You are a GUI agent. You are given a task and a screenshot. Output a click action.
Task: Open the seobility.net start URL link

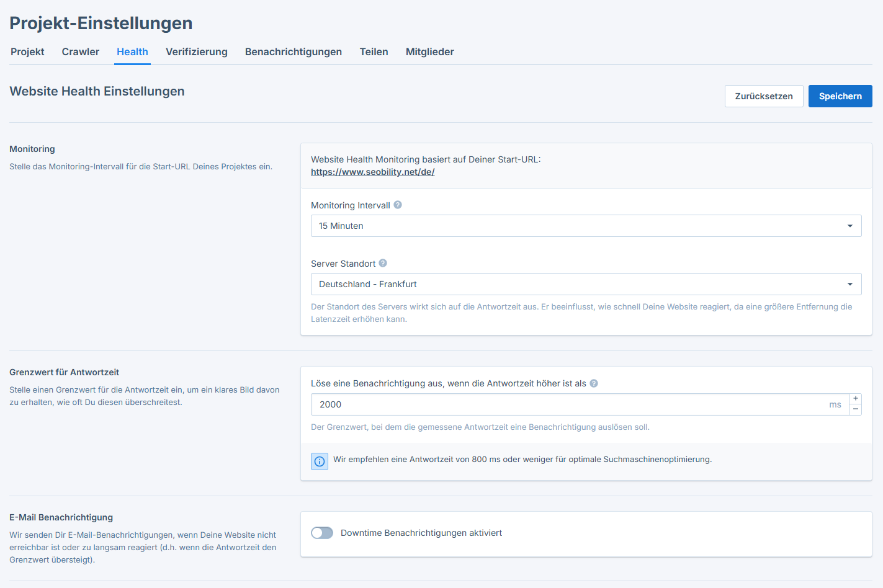point(372,172)
